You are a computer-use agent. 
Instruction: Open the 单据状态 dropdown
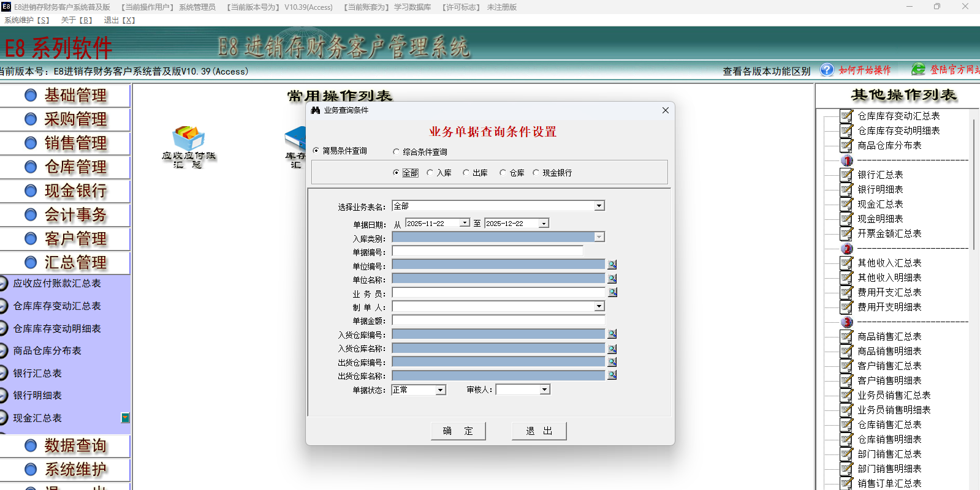pos(440,390)
